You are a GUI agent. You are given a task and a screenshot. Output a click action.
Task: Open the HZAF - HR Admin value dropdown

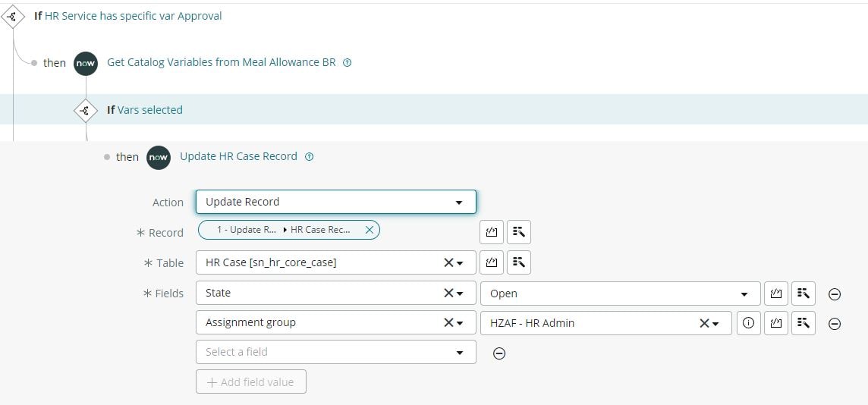coord(715,324)
